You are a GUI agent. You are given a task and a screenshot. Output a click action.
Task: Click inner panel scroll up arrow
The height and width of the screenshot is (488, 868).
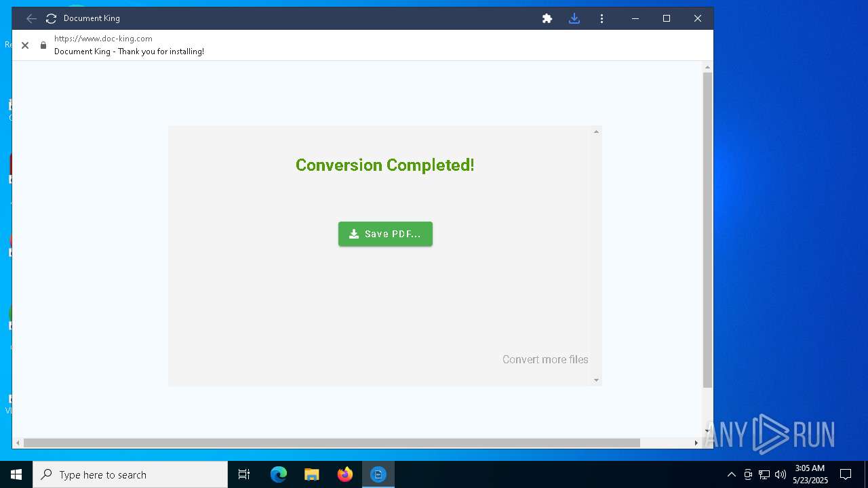pos(596,131)
